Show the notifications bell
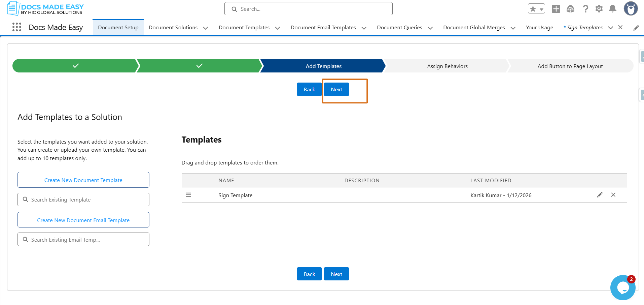 (613, 9)
